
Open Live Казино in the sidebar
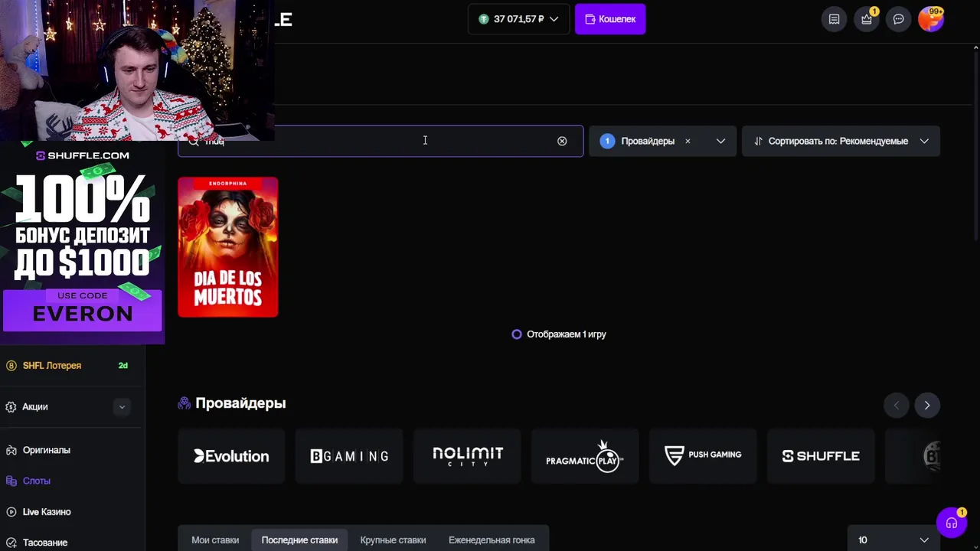47,512
